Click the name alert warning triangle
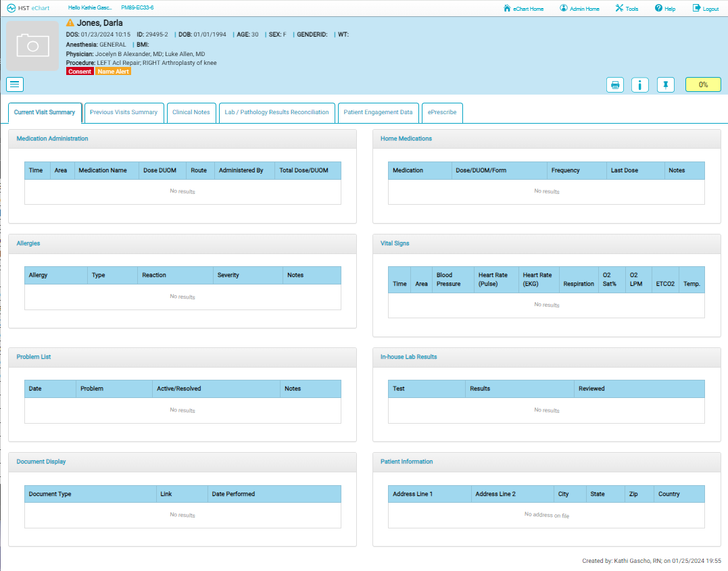This screenshot has width=728, height=571. pos(70,23)
